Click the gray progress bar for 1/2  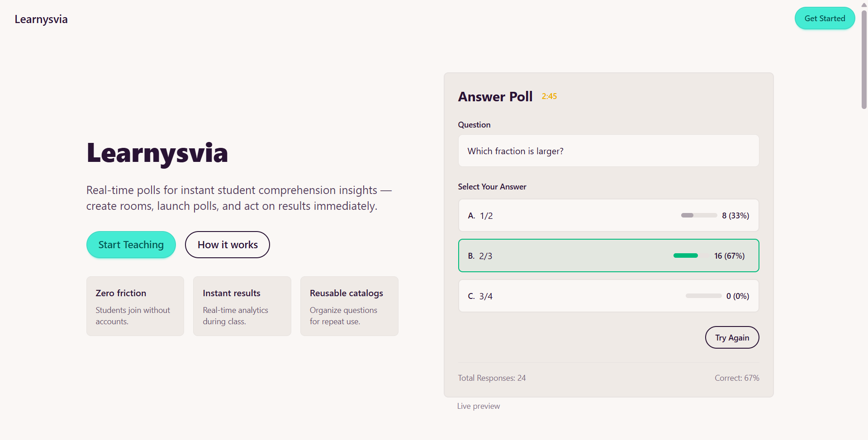point(698,216)
